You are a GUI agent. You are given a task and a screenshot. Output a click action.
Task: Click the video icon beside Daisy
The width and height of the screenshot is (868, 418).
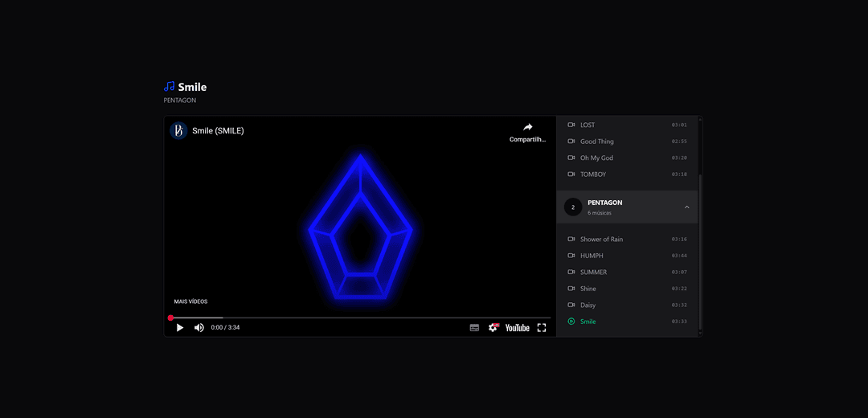[x=571, y=305]
